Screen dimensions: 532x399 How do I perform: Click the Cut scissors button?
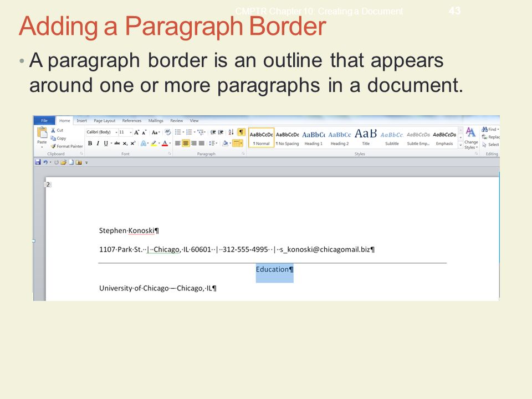click(57, 130)
